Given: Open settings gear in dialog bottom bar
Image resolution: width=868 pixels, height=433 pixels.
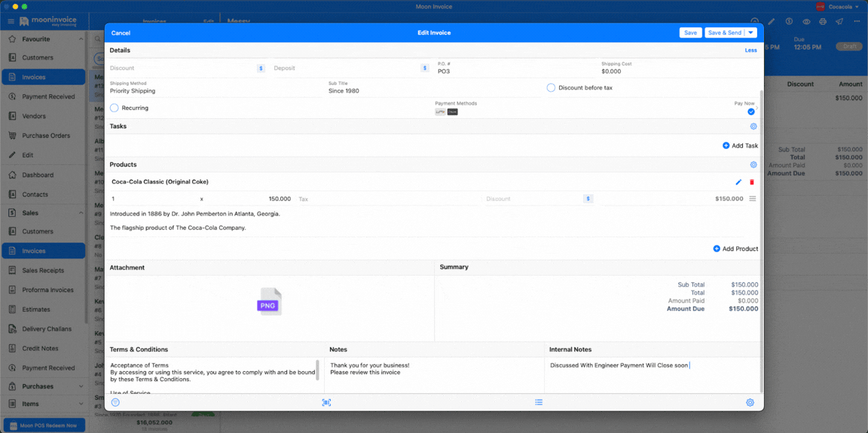Looking at the screenshot, I should click(x=750, y=403).
